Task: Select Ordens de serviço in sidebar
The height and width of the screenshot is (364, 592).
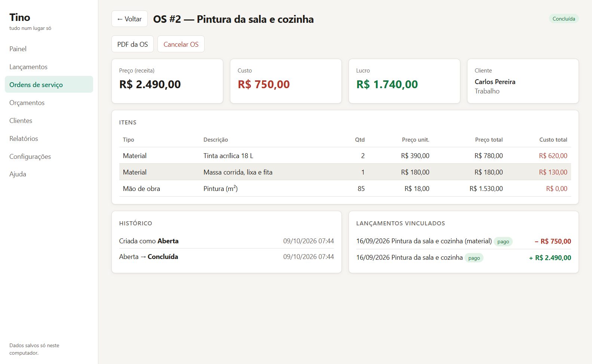Action: 49,85
